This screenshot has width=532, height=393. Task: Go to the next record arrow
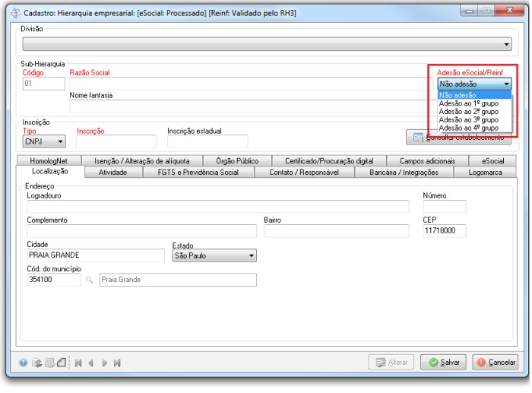tap(104, 363)
